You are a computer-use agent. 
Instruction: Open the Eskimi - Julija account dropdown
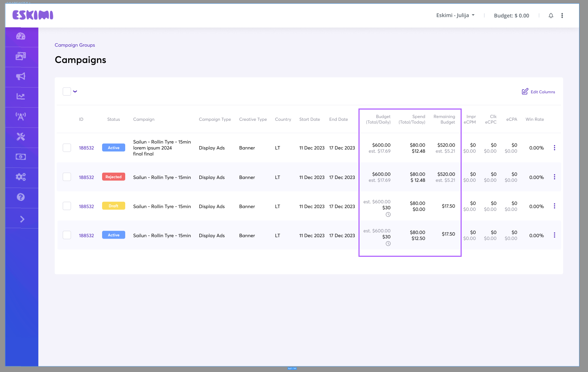(455, 15)
